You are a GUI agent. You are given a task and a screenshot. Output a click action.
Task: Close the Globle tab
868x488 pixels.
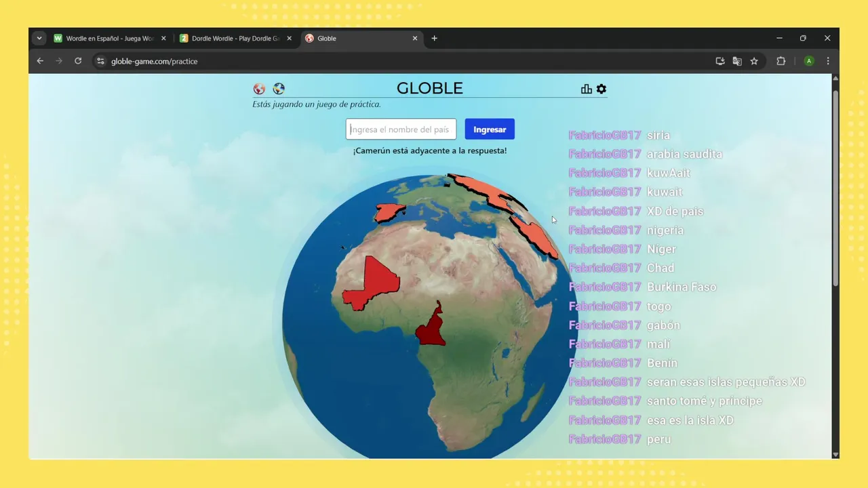coord(415,39)
